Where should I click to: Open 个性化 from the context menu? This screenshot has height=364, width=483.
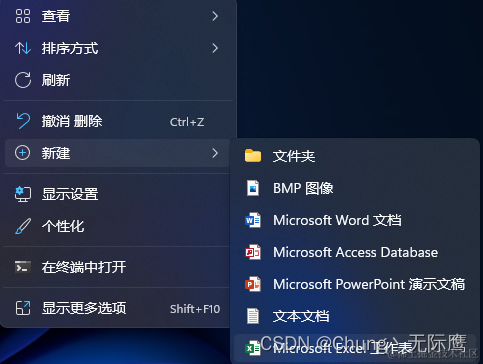(118, 226)
